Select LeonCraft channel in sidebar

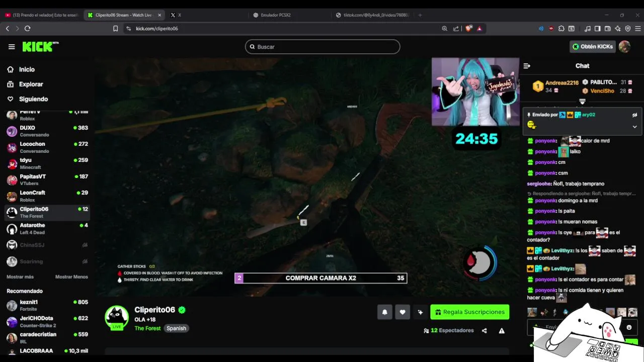47,196
